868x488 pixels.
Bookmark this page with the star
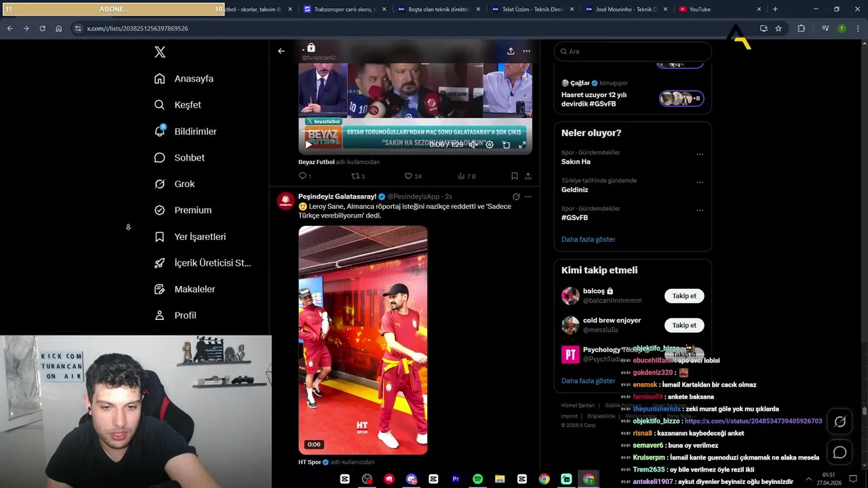click(778, 28)
